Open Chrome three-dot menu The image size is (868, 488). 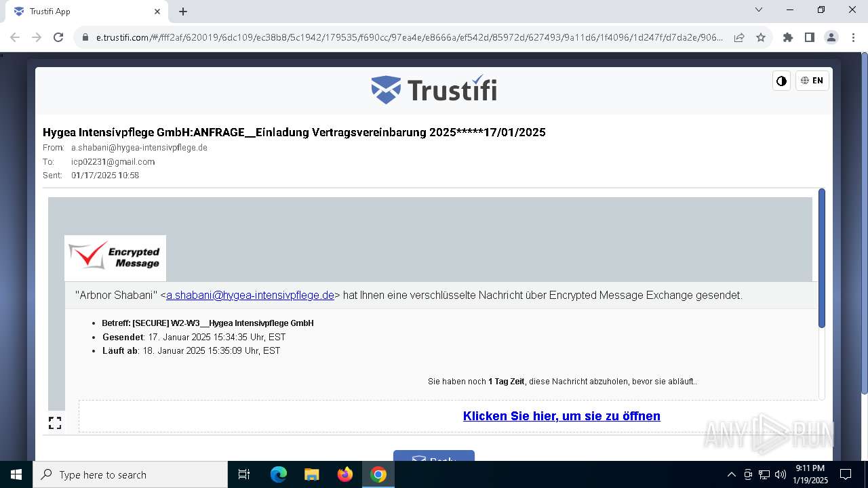click(x=853, y=37)
